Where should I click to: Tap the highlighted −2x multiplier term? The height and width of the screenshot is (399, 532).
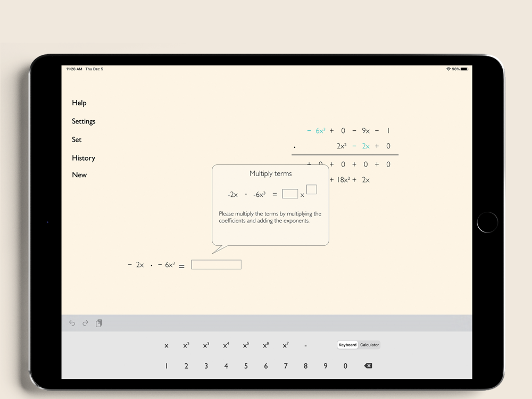click(x=361, y=146)
